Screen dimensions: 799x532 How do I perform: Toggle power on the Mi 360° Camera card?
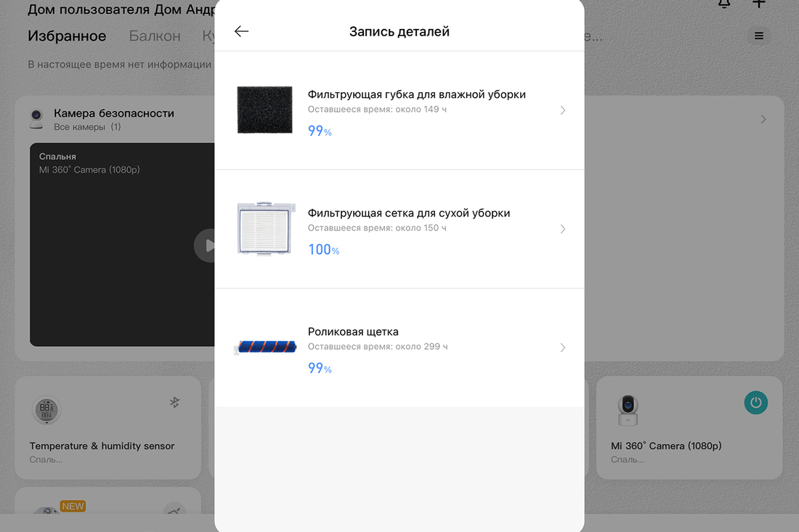coord(755,403)
